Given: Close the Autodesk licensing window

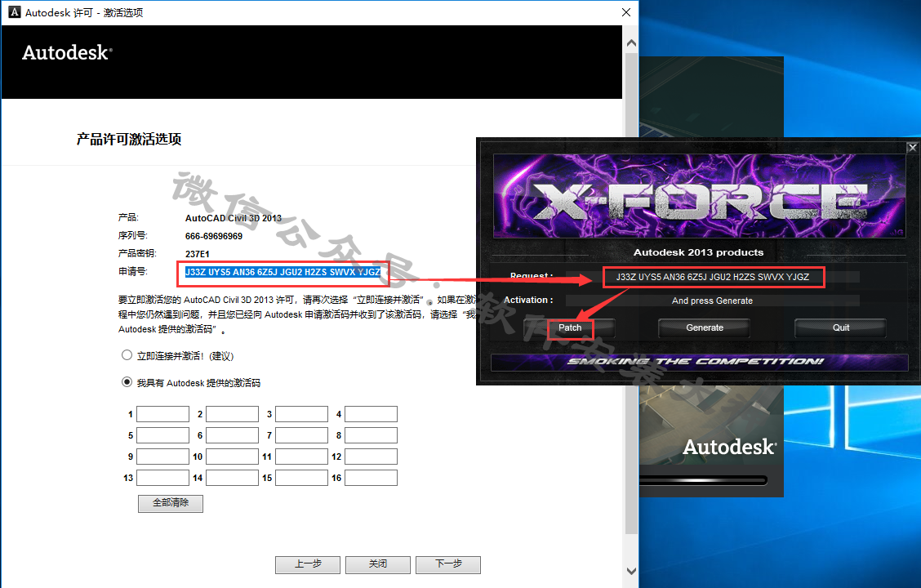Looking at the screenshot, I should pyautogui.click(x=626, y=12).
